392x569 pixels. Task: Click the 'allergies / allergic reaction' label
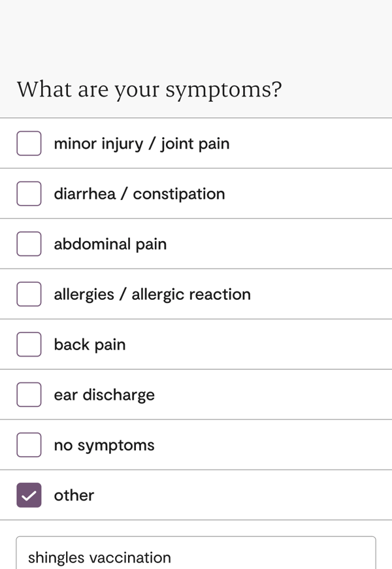pos(152,294)
